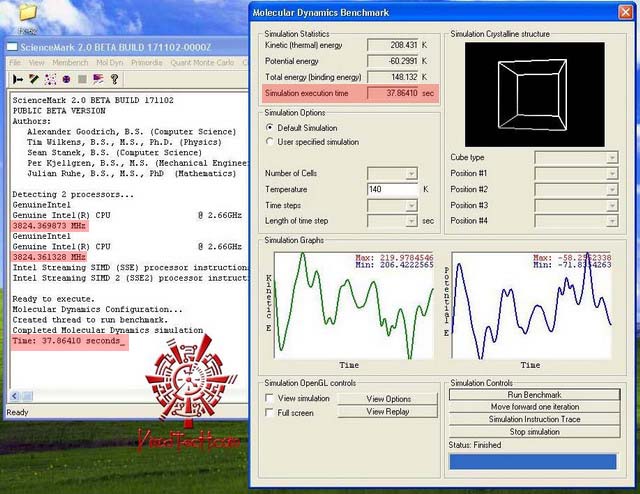Screen dimensions: 640x494
Task: Click the Min: 206.4222565 graph label
Action: coord(394,265)
